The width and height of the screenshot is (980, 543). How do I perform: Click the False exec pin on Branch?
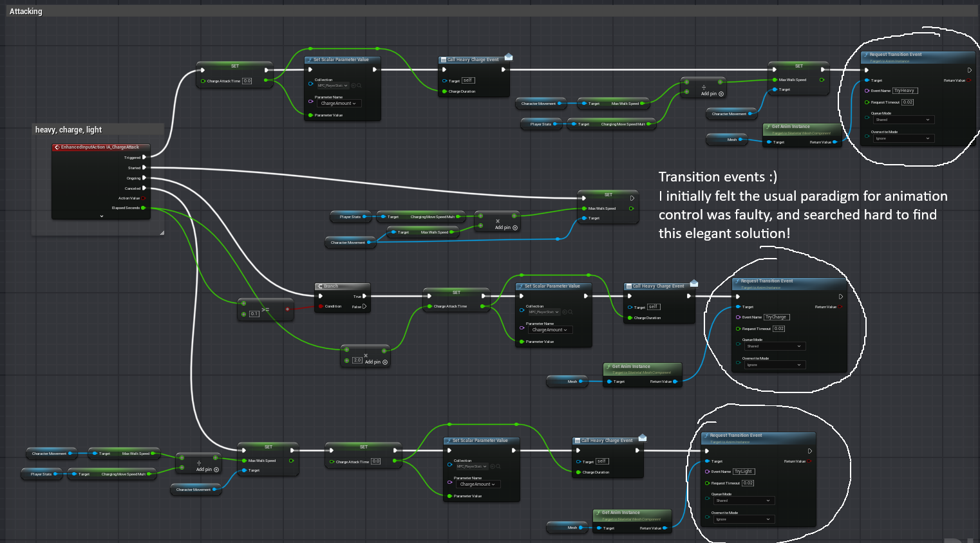(x=364, y=306)
